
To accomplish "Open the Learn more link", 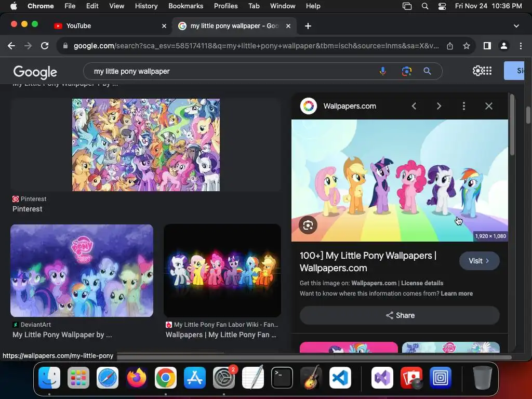I will (x=457, y=294).
